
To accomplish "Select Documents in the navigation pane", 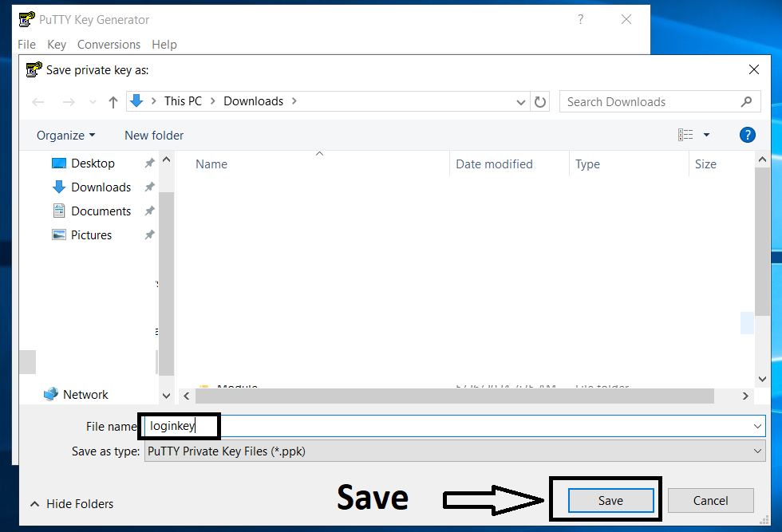I will [101, 211].
